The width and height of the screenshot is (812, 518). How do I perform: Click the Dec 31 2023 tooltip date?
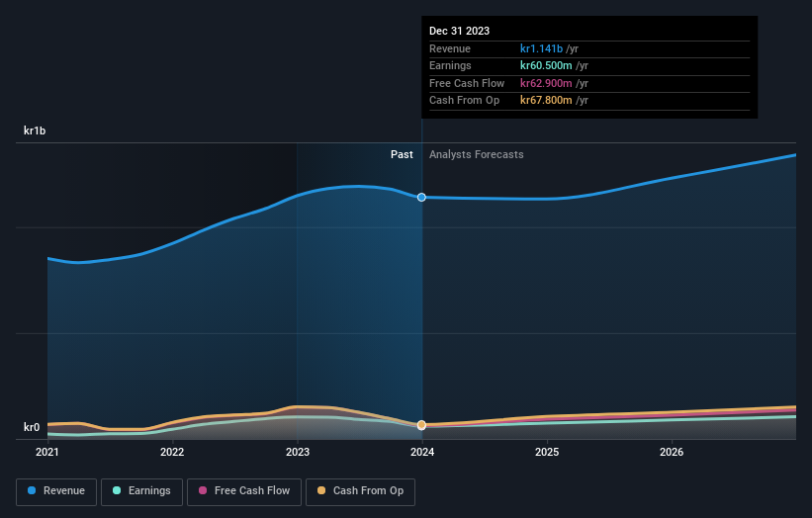(459, 31)
